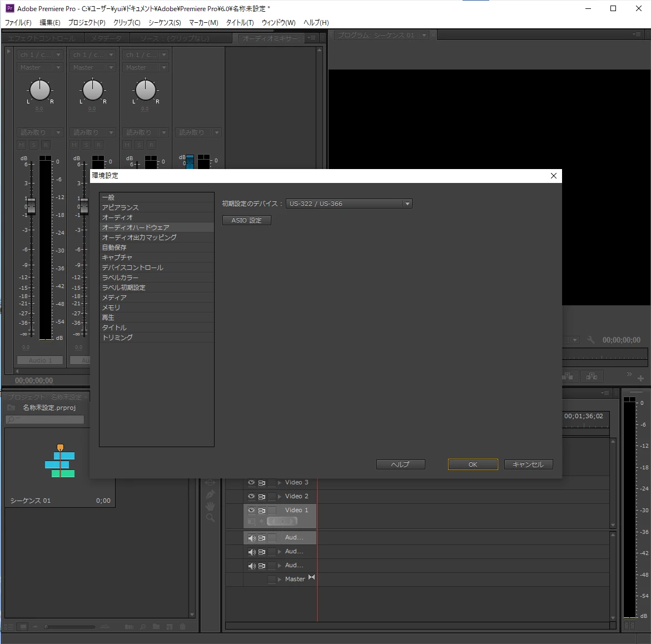Click Master track channel-type icon
Image resolution: width=651 pixels, height=644 pixels.
[311, 578]
